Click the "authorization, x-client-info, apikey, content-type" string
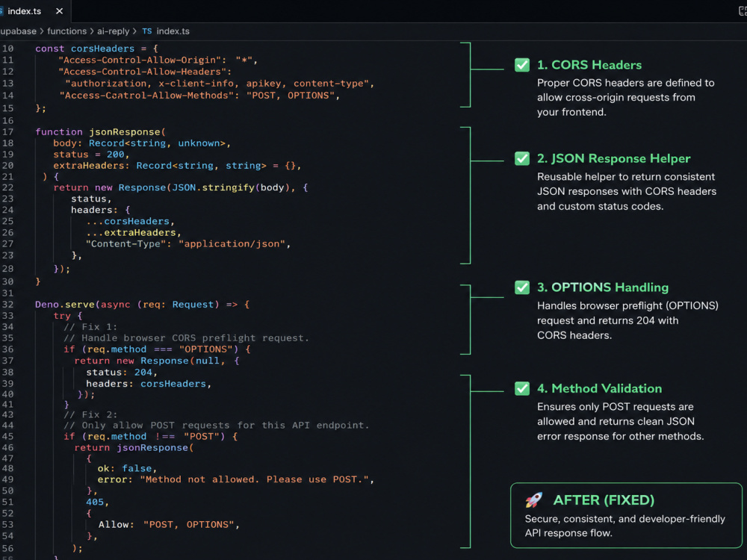This screenshot has height=560, width=747. (x=217, y=84)
